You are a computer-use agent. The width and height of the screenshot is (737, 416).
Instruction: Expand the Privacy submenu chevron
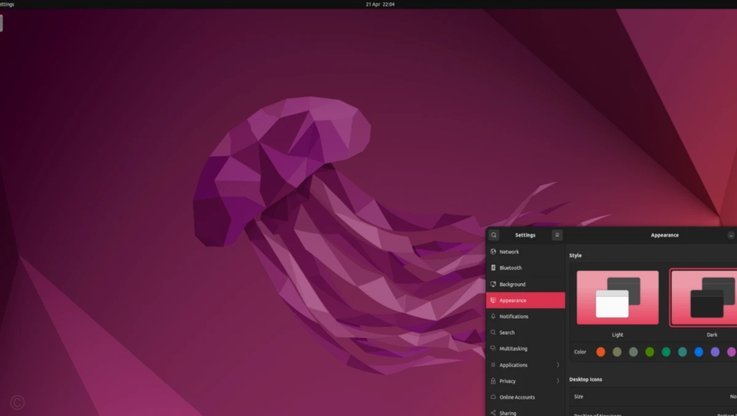point(558,381)
